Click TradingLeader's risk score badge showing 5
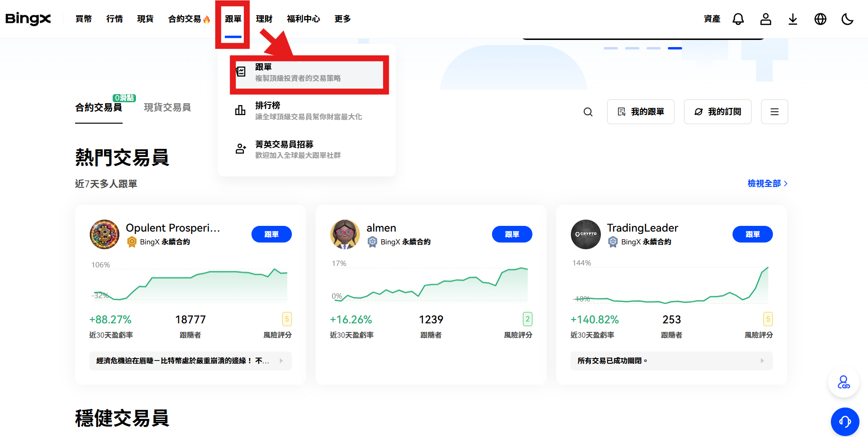Viewport: 868px width, 437px height. pyautogui.click(x=769, y=319)
